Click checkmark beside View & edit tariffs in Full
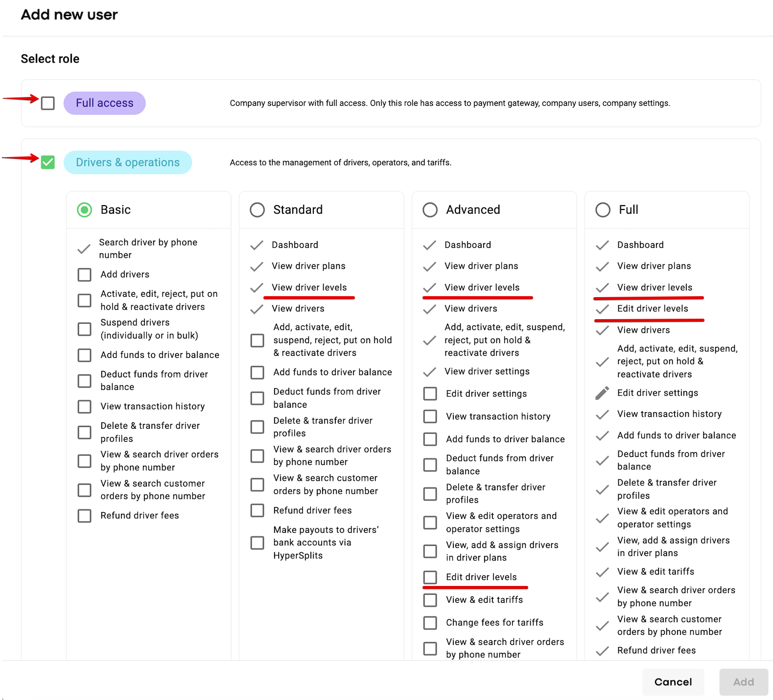Screen dimensions: 773x700 602,572
